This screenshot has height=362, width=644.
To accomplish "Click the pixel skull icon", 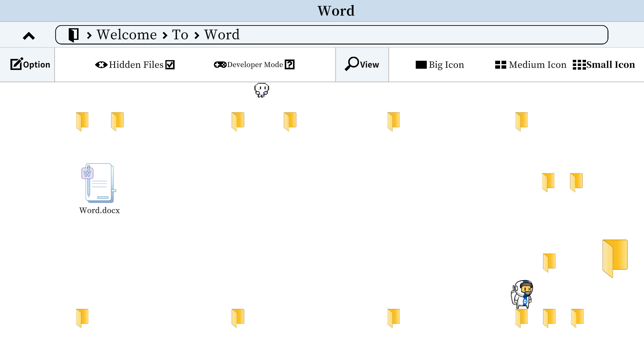I will point(261,90).
